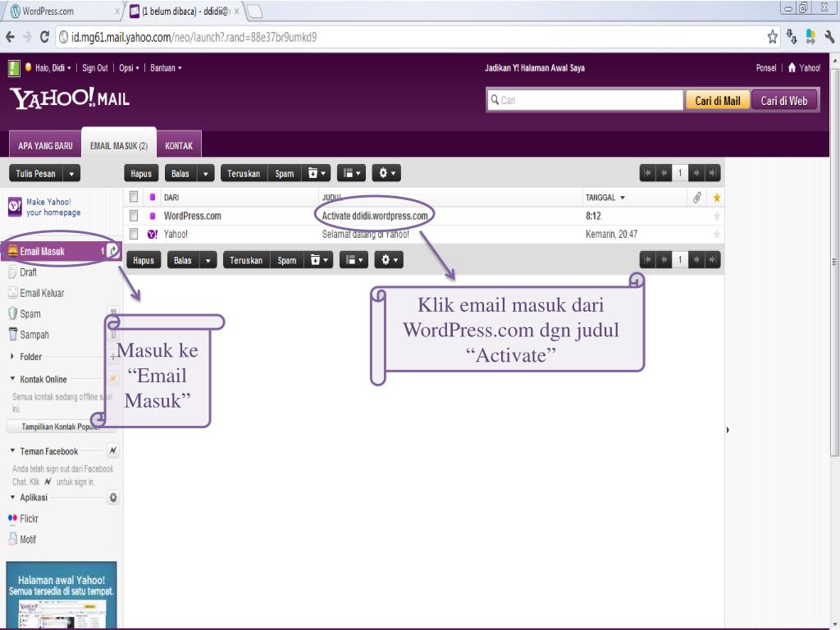The height and width of the screenshot is (630, 840).
Task: Go to last page in bottom pager
Action: [x=712, y=260]
